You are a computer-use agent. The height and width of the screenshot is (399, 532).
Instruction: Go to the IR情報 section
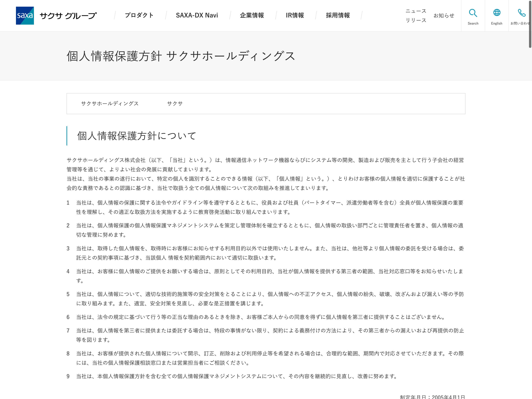[x=295, y=15]
